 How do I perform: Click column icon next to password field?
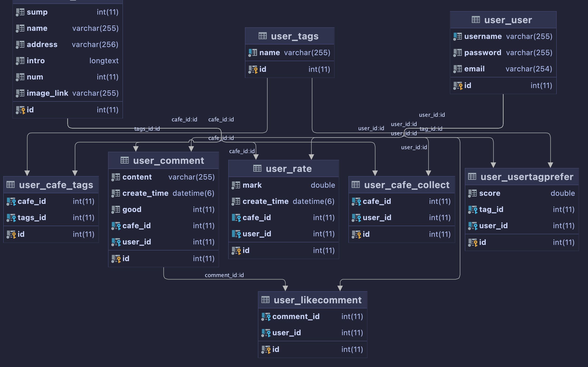[457, 53]
